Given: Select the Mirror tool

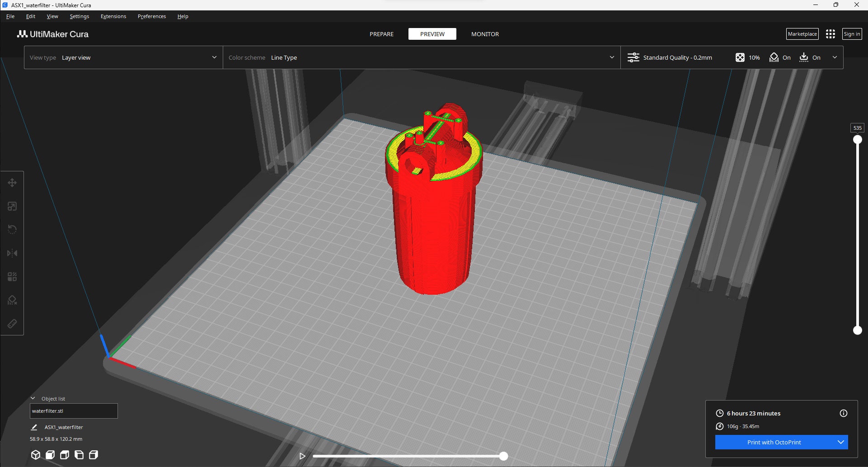Looking at the screenshot, I should point(12,253).
